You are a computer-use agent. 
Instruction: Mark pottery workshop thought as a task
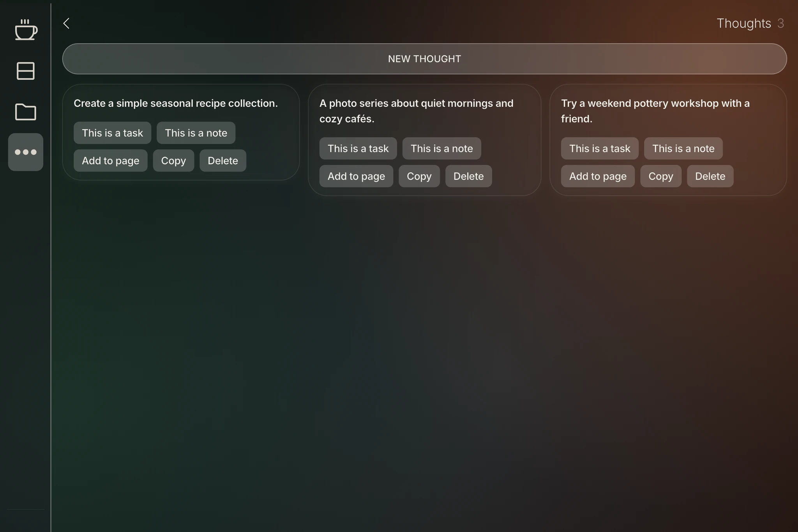point(600,148)
